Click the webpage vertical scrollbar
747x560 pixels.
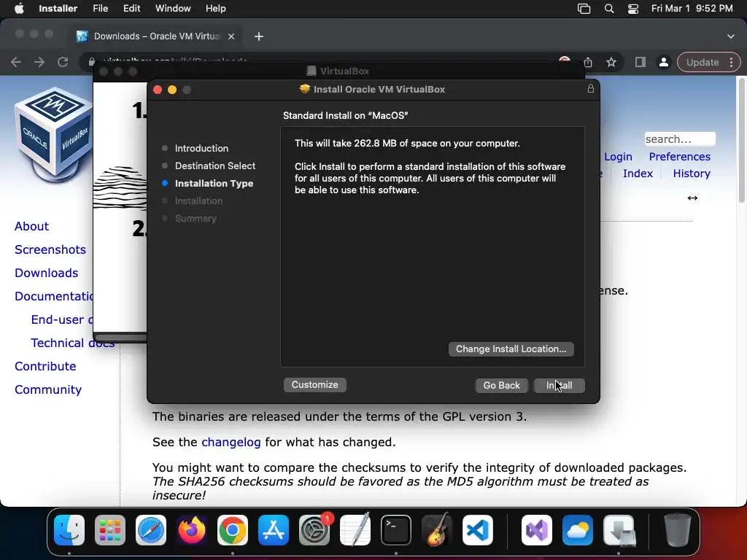(742, 141)
